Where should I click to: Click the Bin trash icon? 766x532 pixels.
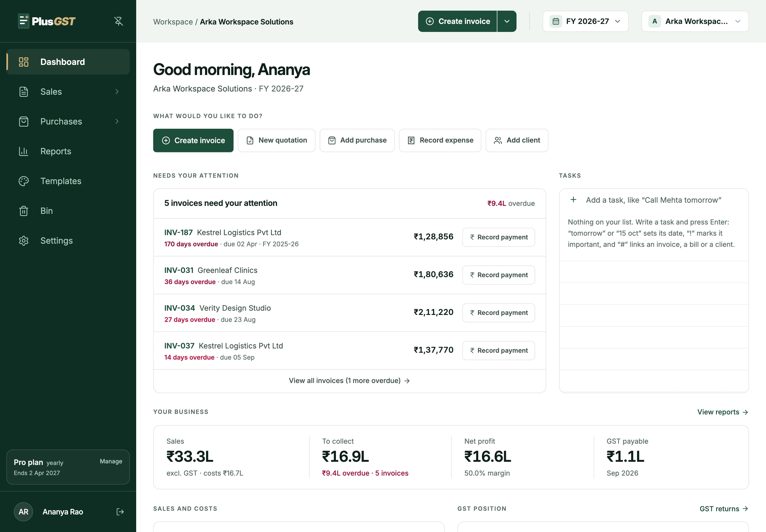pyautogui.click(x=24, y=211)
